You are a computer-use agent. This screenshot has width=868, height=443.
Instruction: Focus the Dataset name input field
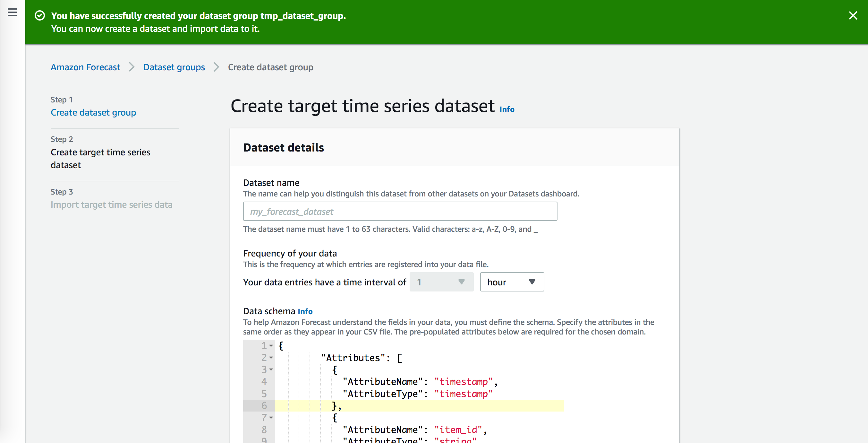tap(400, 211)
